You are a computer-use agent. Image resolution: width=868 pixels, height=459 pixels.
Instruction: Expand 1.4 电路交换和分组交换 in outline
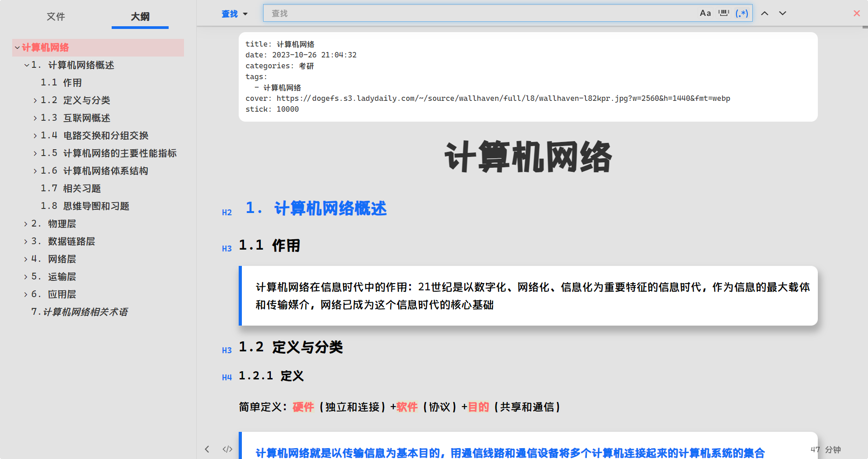35,136
